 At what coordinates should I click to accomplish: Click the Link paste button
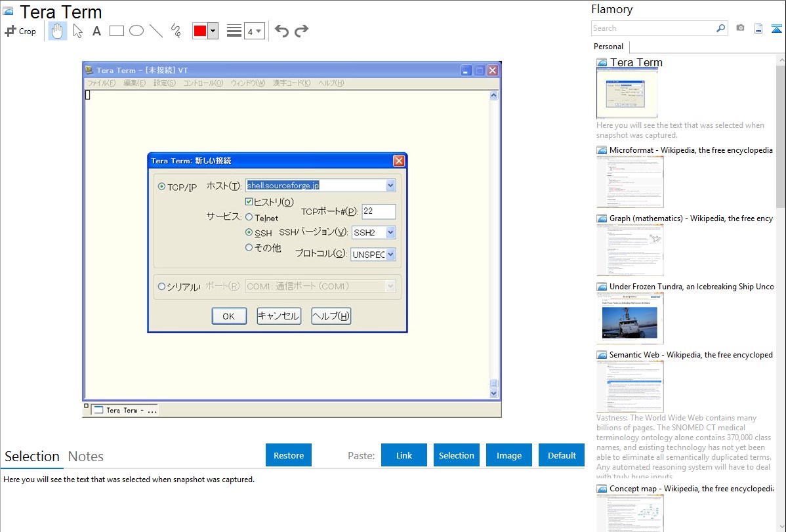coord(404,455)
